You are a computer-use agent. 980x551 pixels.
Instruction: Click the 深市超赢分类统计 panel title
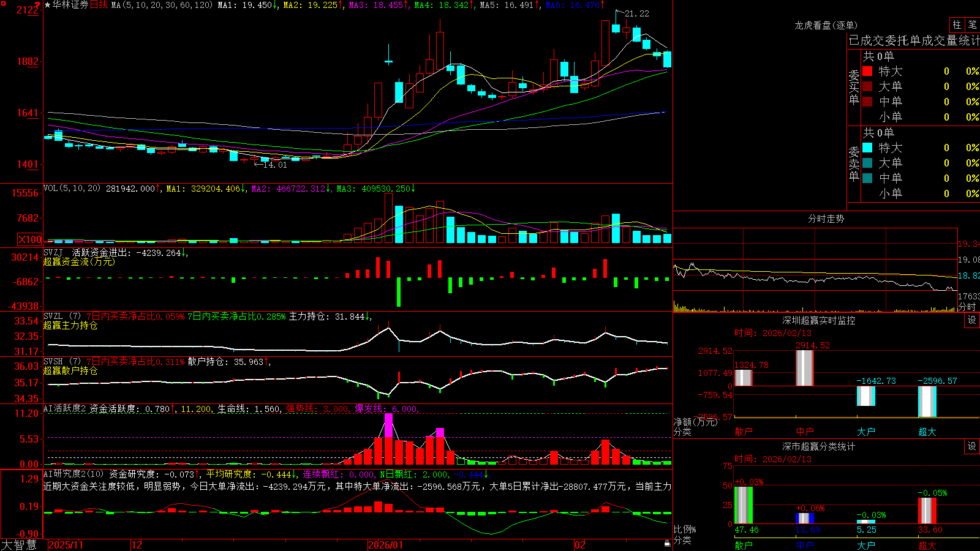click(x=818, y=446)
